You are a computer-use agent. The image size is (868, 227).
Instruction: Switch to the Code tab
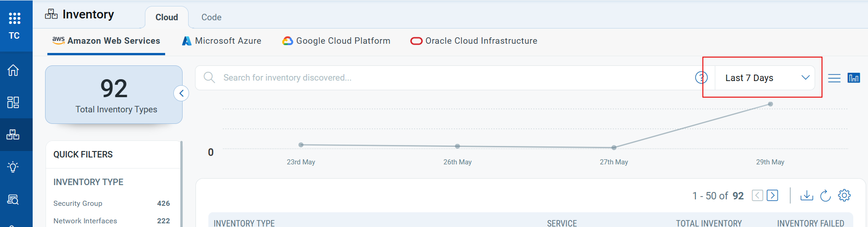pos(211,17)
